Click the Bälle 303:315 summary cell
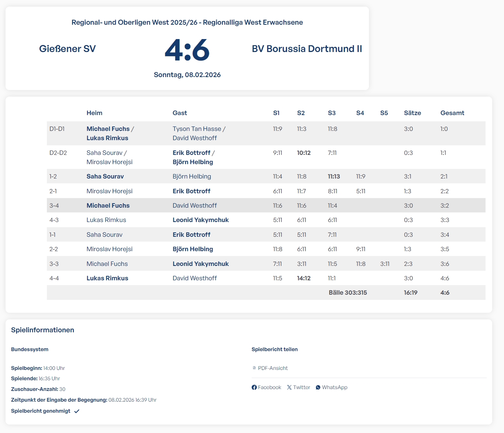 click(x=348, y=292)
